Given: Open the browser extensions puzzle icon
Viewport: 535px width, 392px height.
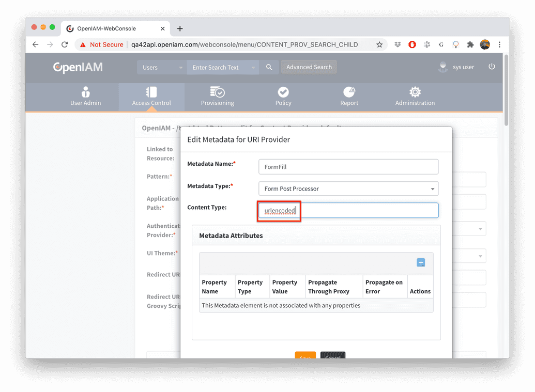Looking at the screenshot, I should pos(470,45).
